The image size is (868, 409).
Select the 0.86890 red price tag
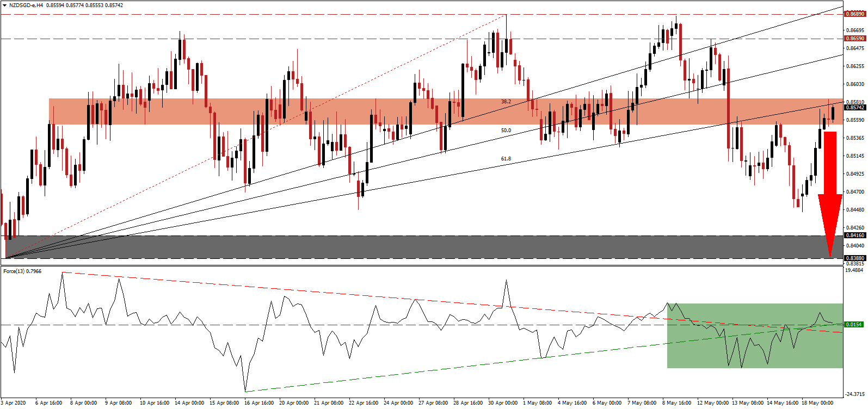point(854,14)
